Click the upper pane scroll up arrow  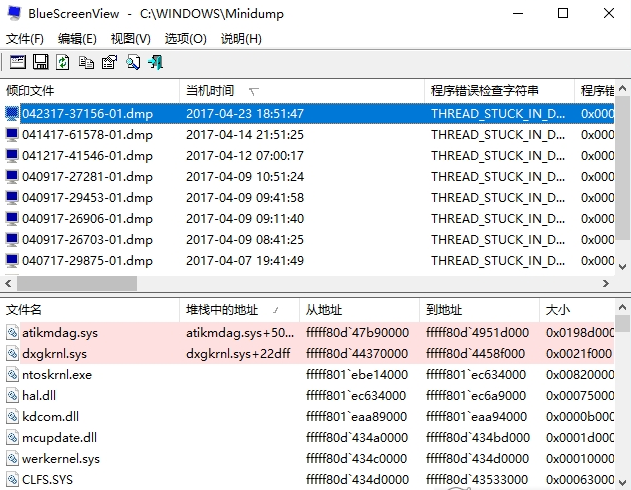pyautogui.click(x=622, y=88)
